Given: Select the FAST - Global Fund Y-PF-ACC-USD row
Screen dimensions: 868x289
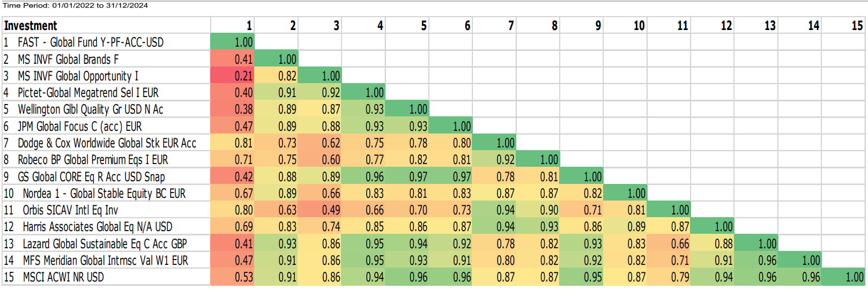Looking at the screenshot, I should [x=90, y=42].
